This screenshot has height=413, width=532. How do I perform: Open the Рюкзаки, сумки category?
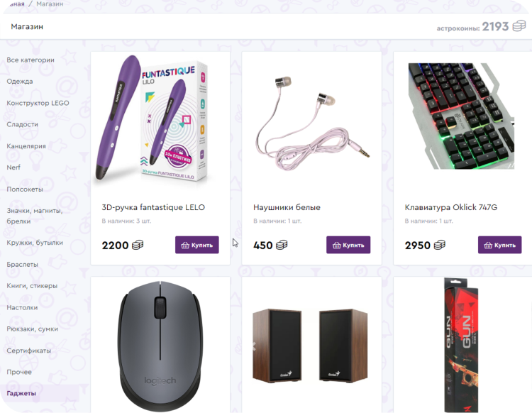[32, 329]
